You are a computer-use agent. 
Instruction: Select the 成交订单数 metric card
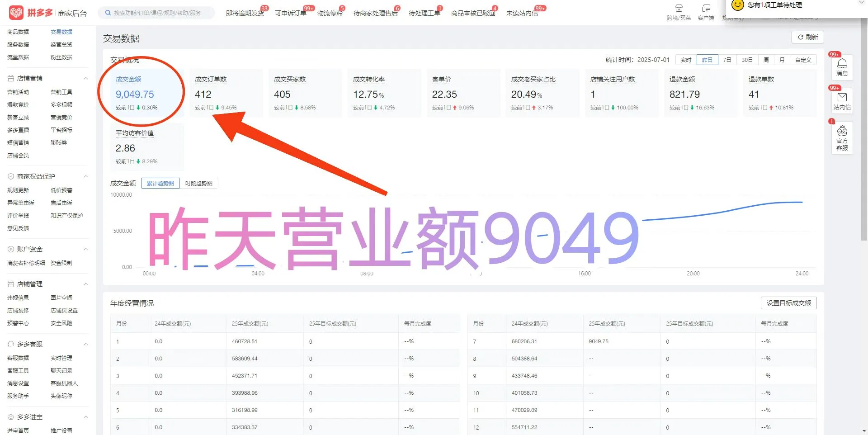[226, 93]
